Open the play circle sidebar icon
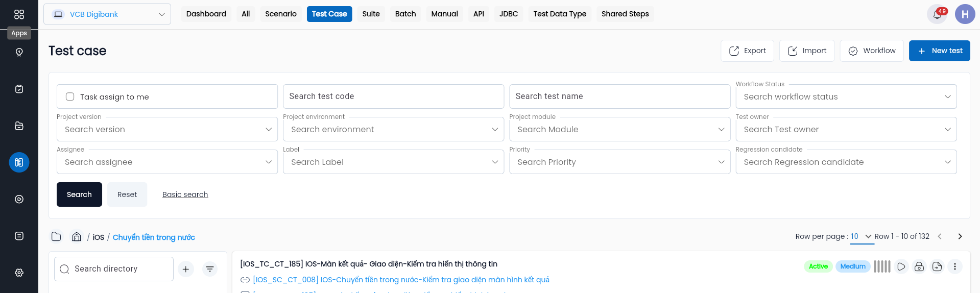The width and height of the screenshot is (980, 293). 19,199
